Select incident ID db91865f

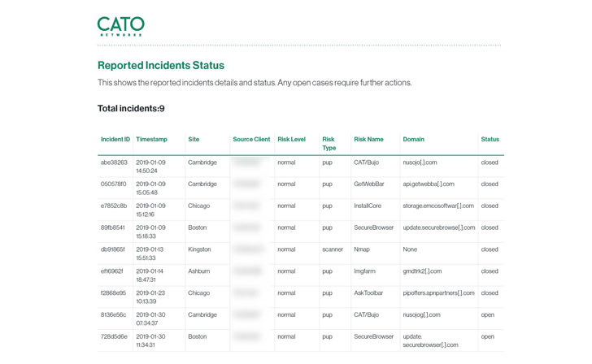coord(113,249)
